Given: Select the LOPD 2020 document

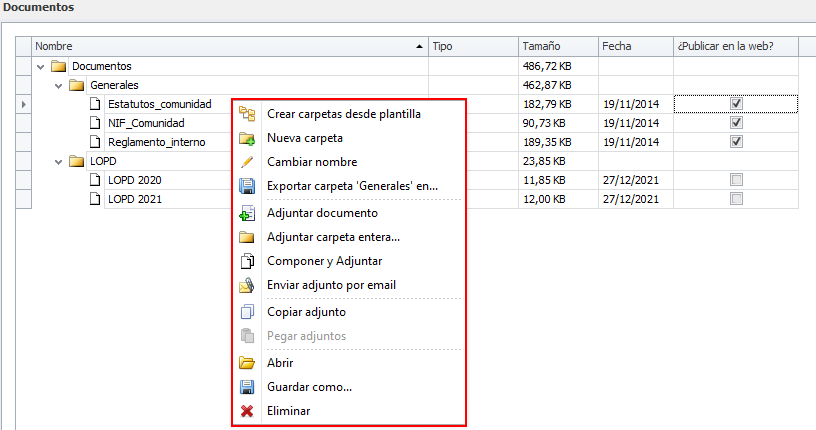Looking at the screenshot, I should [135, 180].
